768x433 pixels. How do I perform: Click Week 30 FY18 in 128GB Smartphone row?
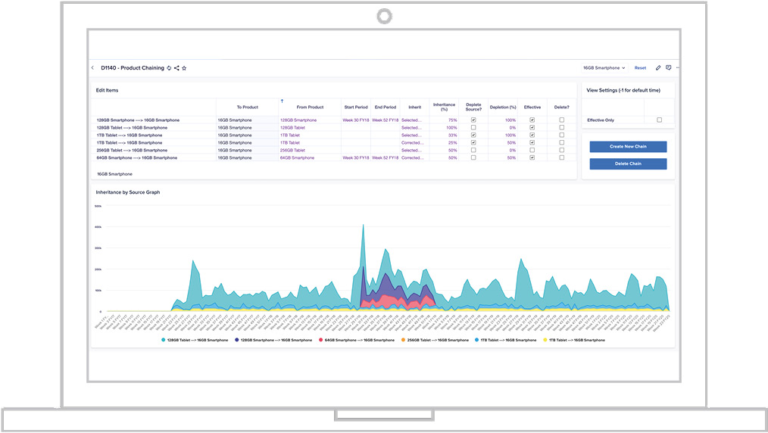356,120
